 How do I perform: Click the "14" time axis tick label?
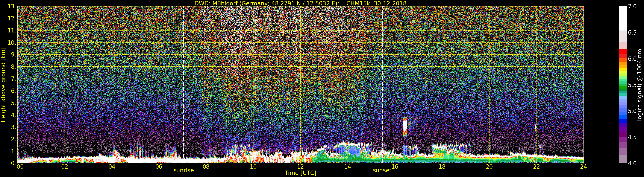click(347, 167)
